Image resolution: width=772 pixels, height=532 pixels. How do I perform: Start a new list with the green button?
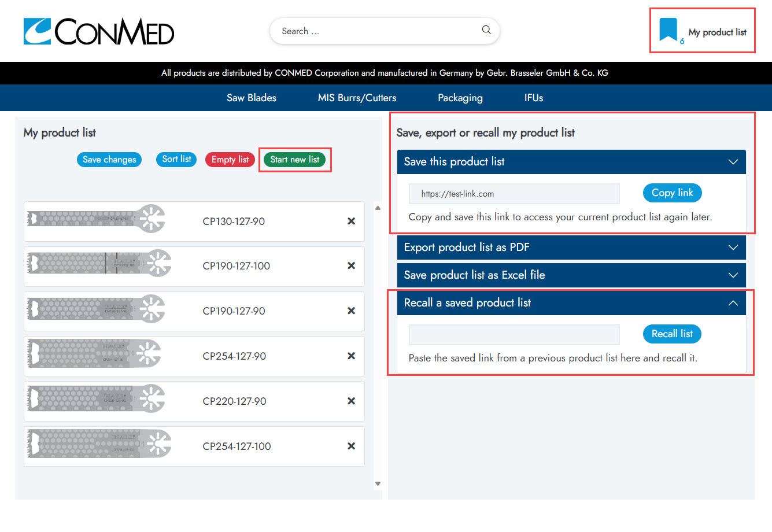(x=295, y=160)
